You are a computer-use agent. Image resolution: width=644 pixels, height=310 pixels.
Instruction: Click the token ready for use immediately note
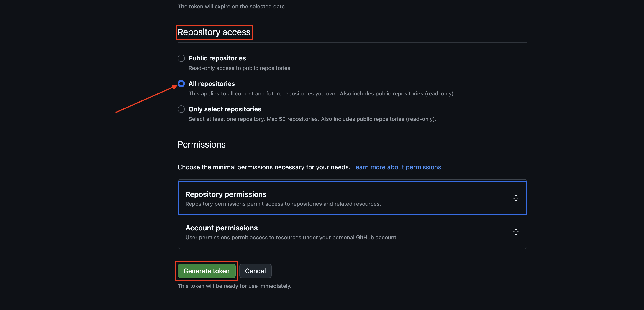click(235, 286)
